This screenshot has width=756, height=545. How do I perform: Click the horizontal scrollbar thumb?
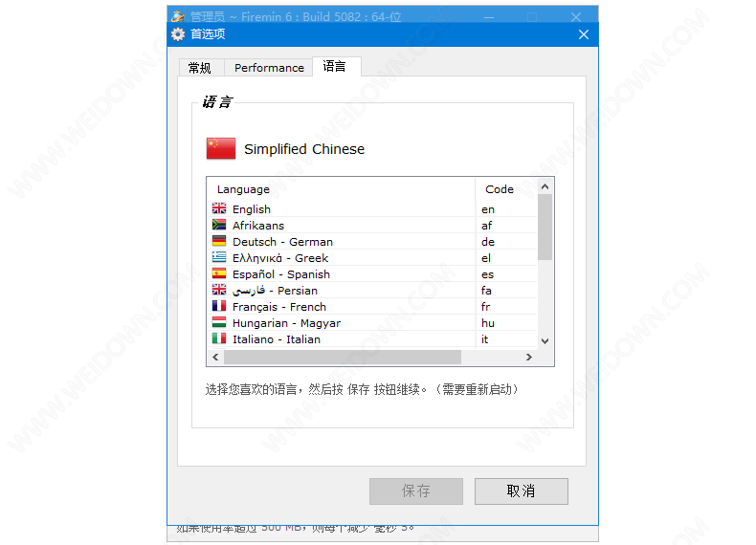343,357
